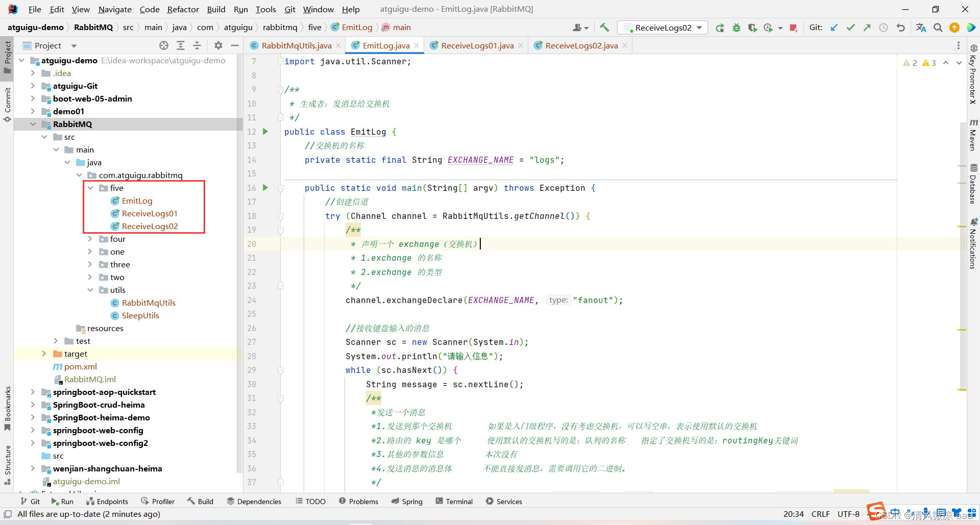Click the warnings count inspection widget
This screenshot has height=525, width=980.
coord(919,63)
